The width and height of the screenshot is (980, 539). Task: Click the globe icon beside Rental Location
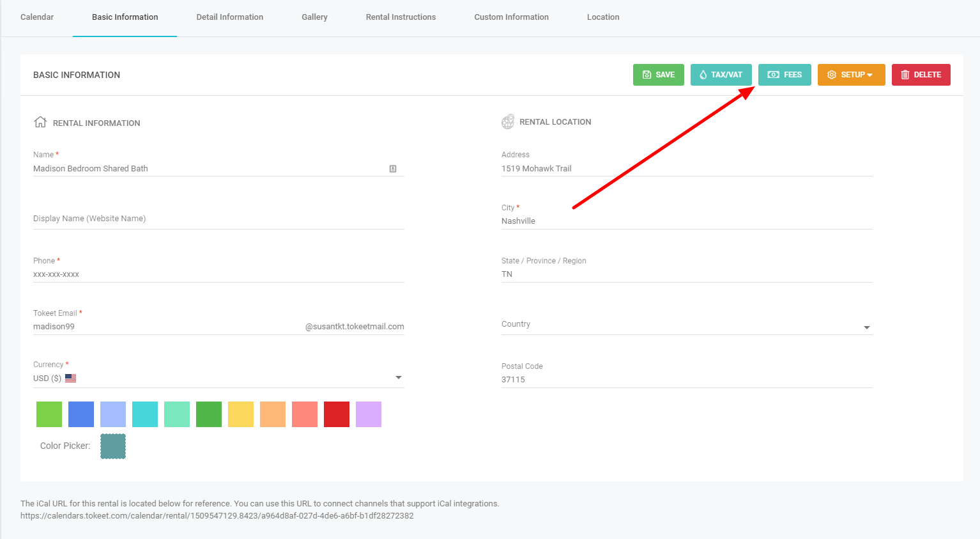pyautogui.click(x=508, y=121)
